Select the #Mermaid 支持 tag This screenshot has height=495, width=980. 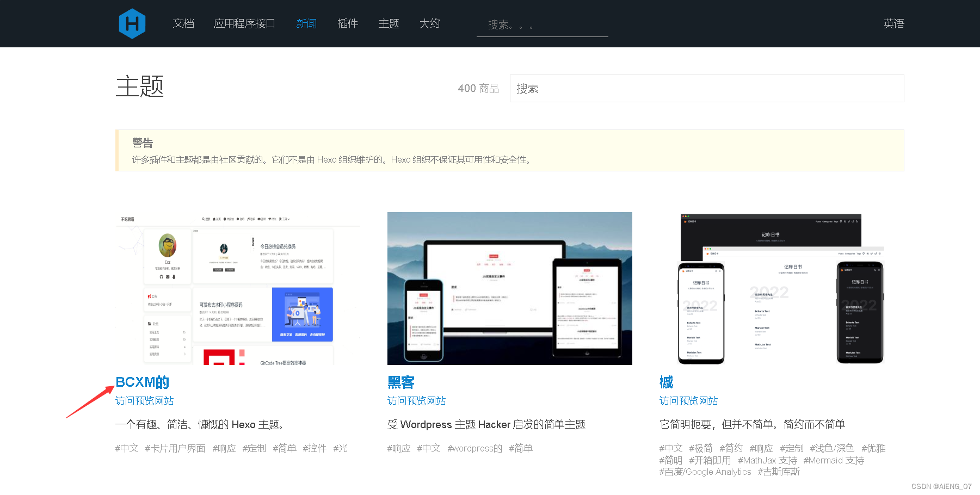(834, 460)
